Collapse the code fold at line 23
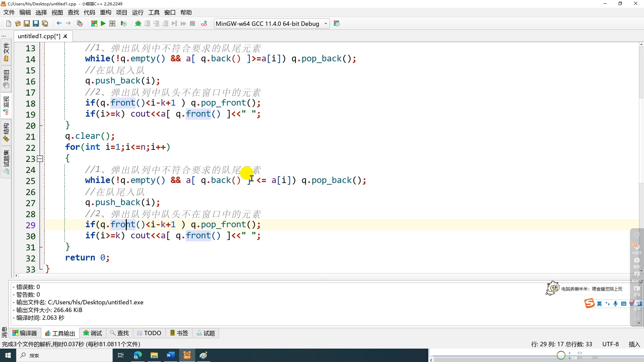The image size is (644, 362). pos(40,159)
